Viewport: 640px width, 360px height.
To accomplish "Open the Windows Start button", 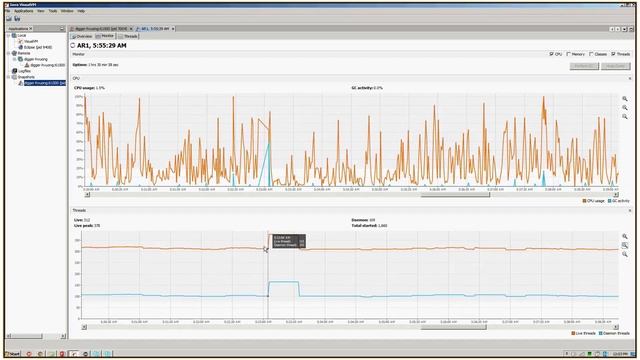I will (x=13, y=354).
